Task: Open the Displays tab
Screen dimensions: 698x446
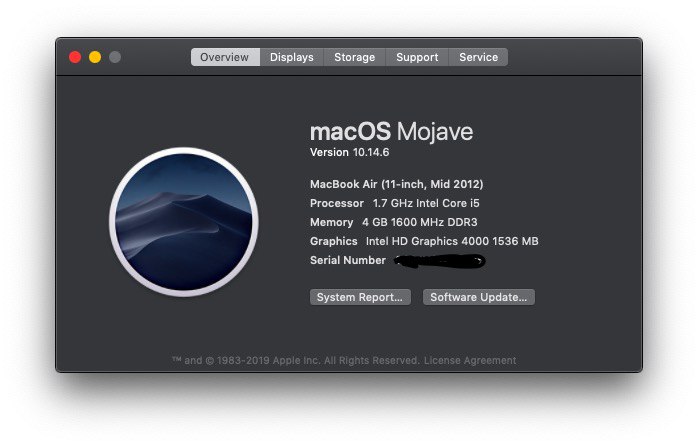Action: (292, 57)
